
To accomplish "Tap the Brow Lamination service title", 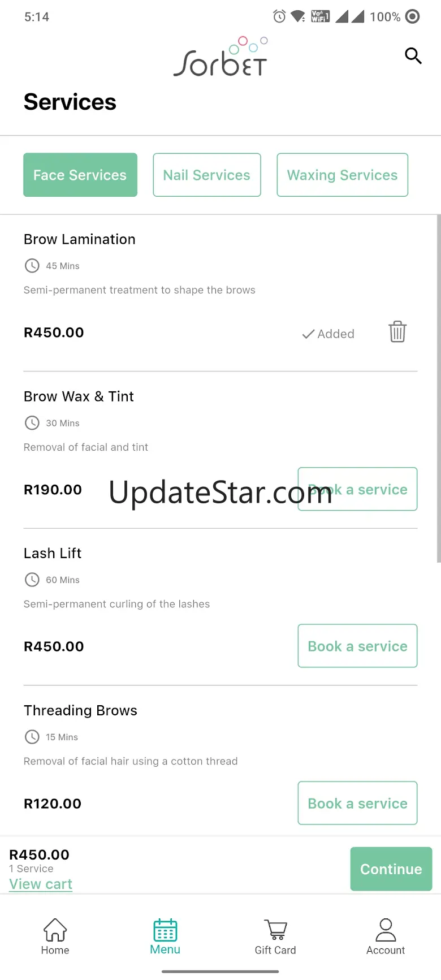I will pos(80,239).
